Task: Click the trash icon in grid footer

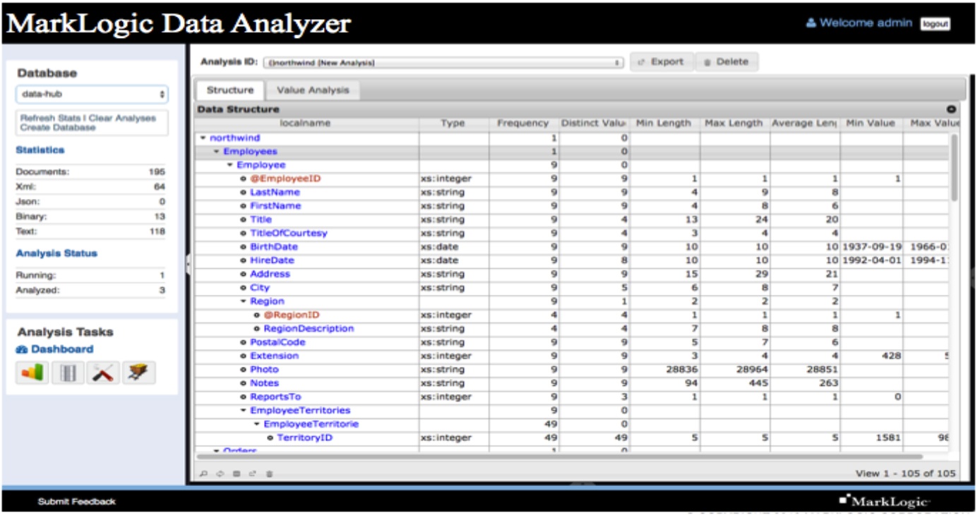Action: tap(269, 474)
